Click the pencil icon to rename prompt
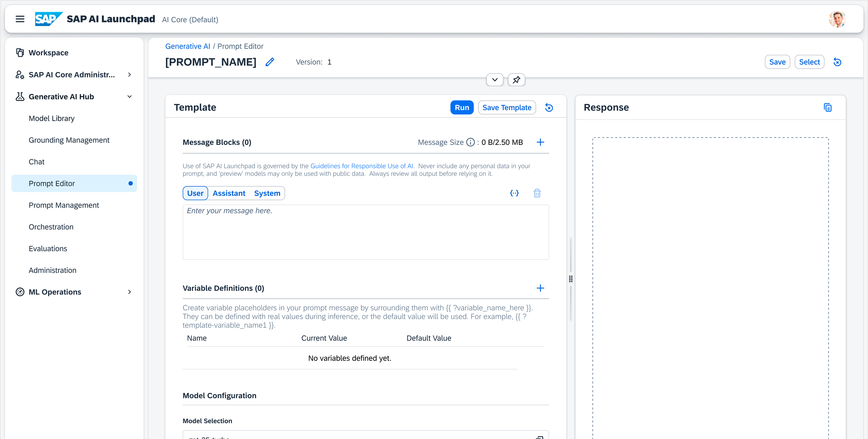Screen dimensions: 868x439 pyautogui.click(x=270, y=62)
